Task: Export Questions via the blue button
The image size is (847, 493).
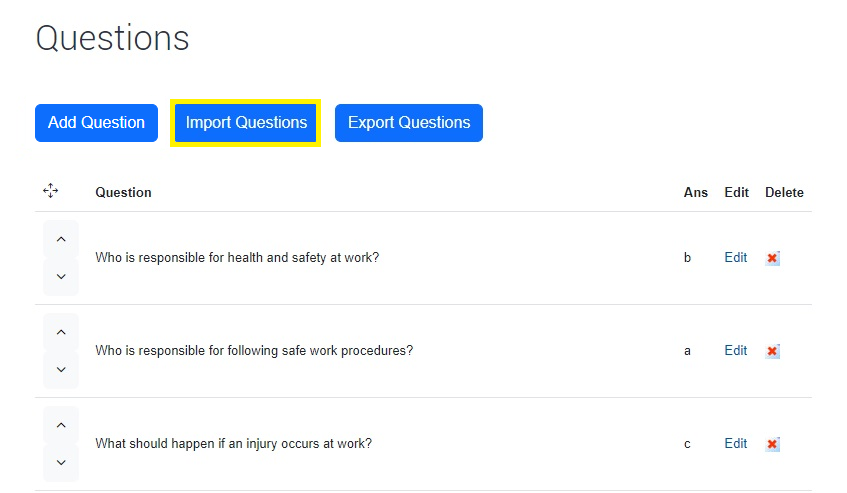Action: click(x=409, y=123)
